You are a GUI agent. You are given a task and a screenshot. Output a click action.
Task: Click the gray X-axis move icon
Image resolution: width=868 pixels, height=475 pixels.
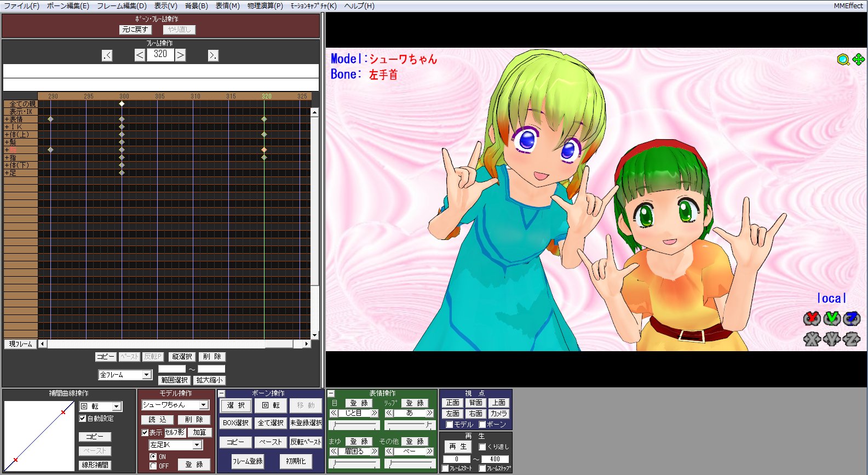812,339
